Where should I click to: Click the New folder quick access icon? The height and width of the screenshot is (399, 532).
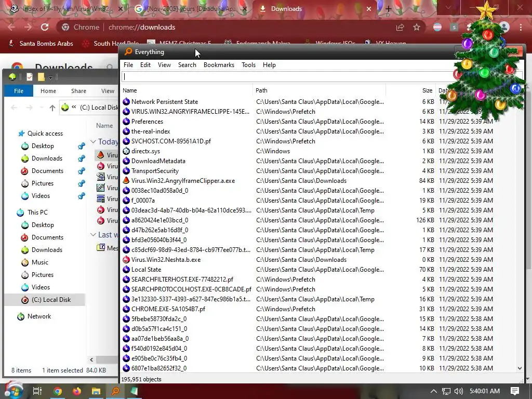point(41,77)
